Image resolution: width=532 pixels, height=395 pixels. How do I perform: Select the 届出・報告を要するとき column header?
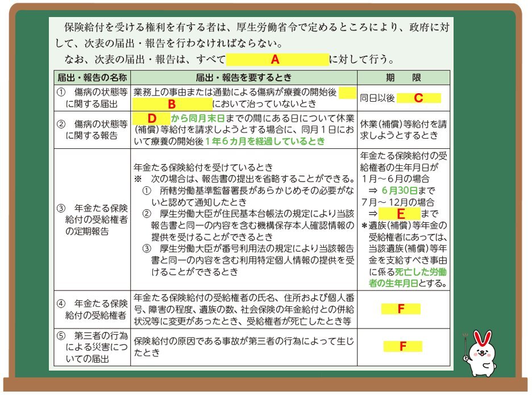[x=244, y=77]
